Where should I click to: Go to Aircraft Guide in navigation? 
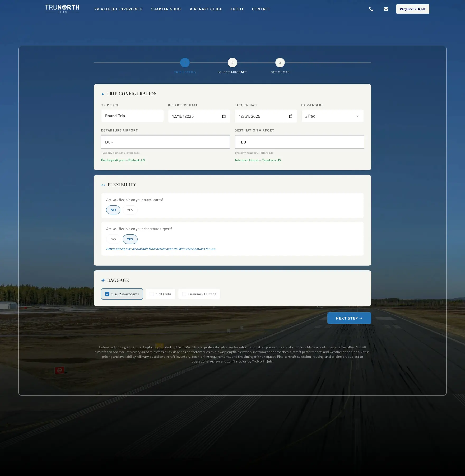click(x=206, y=9)
